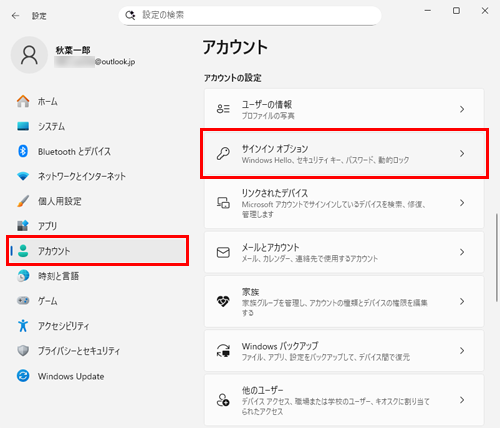Click the システム monitor icon
Screen dimensions: 500x428
(23, 126)
